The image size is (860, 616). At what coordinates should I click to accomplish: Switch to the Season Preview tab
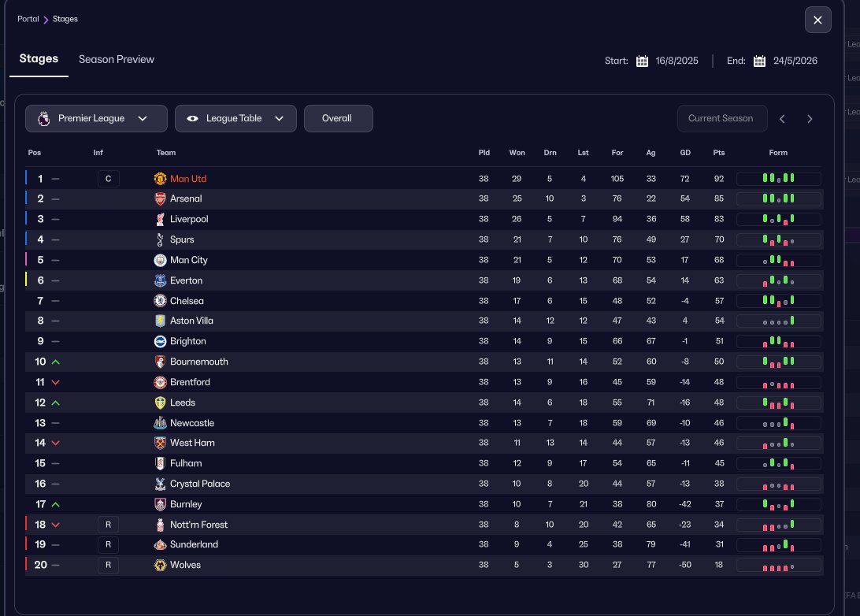pos(117,59)
